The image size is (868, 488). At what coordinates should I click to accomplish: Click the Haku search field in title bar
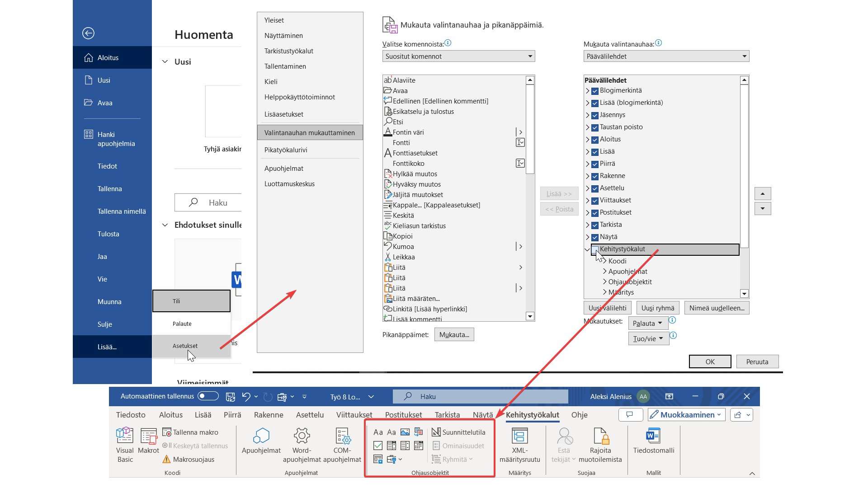click(480, 396)
